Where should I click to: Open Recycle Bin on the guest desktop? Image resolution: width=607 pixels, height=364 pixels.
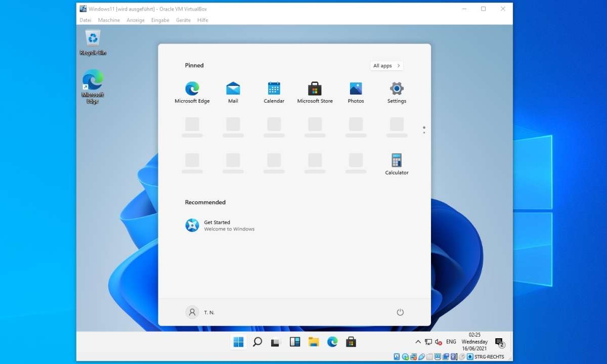point(93,42)
